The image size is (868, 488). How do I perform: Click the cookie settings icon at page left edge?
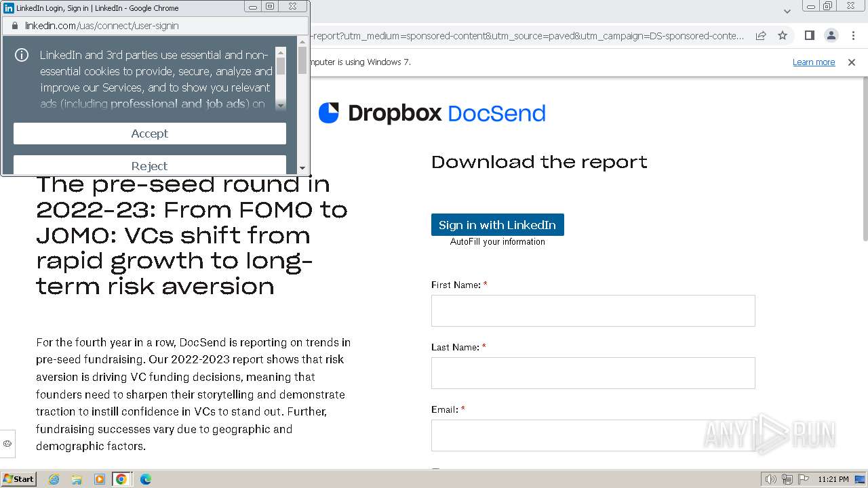[x=7, y=443]
